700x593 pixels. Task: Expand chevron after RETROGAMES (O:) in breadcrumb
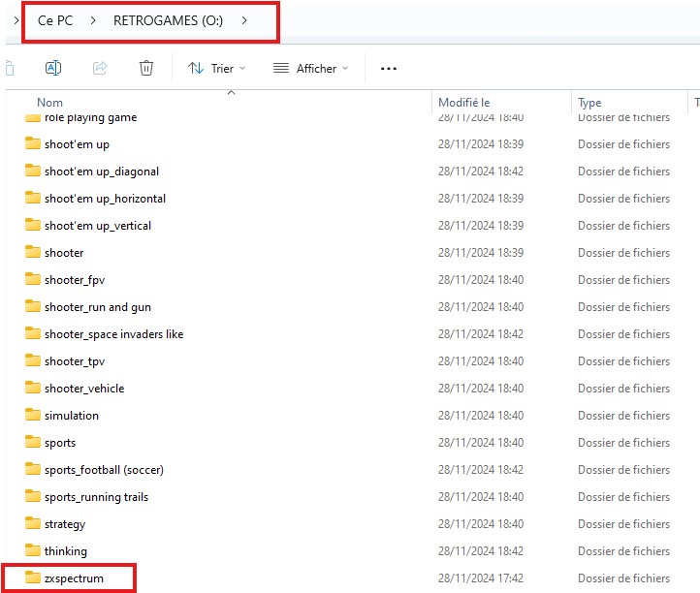coord(244,20)
